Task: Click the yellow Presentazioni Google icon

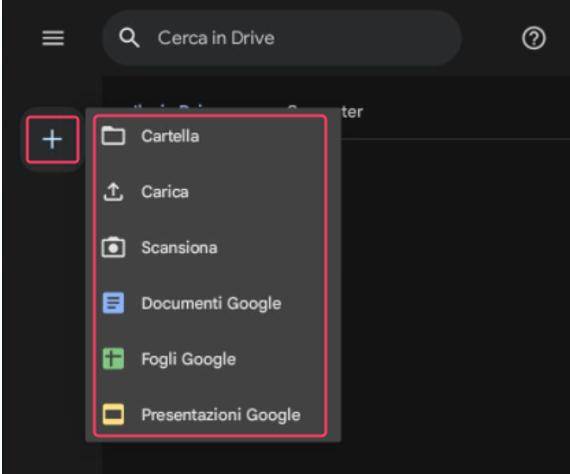Action: pyautogui.click(x=113, y=414)
